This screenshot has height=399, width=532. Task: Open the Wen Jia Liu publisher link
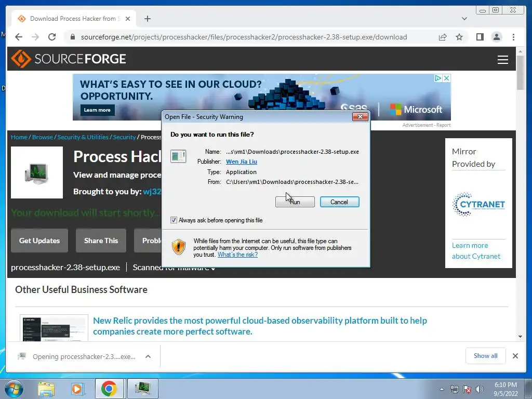pos(242,162)
